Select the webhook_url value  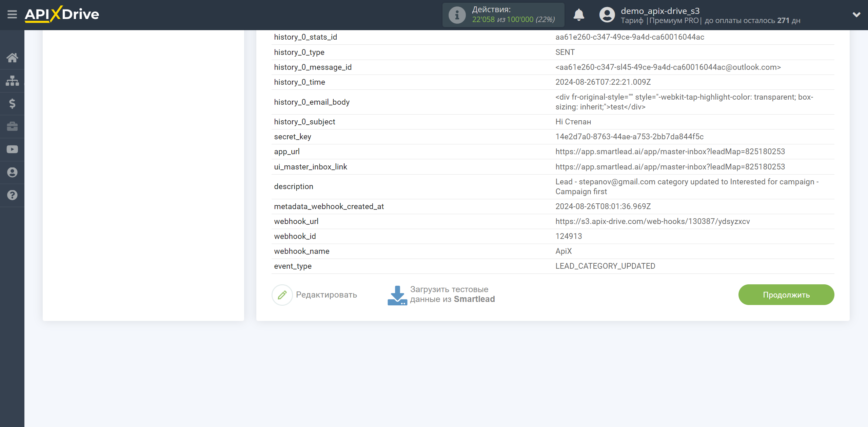(652, 222)
